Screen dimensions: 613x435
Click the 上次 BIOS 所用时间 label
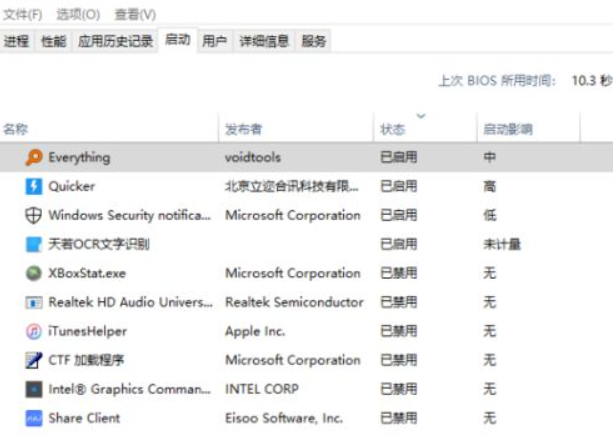[x=497, y=81]
